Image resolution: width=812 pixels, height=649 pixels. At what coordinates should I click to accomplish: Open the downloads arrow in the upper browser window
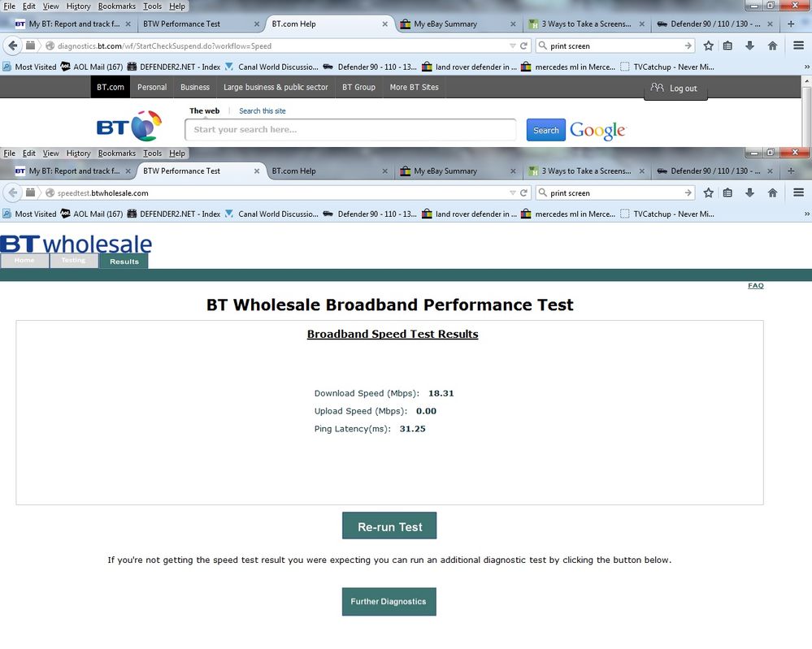point(749,45)
